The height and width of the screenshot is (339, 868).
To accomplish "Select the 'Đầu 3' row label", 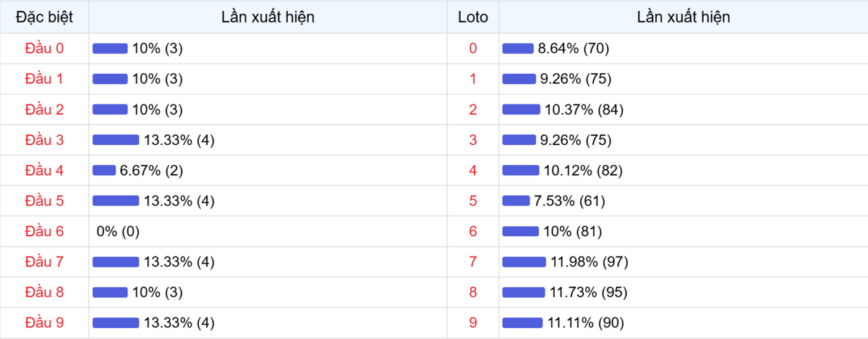I will (x=44, y=140).
